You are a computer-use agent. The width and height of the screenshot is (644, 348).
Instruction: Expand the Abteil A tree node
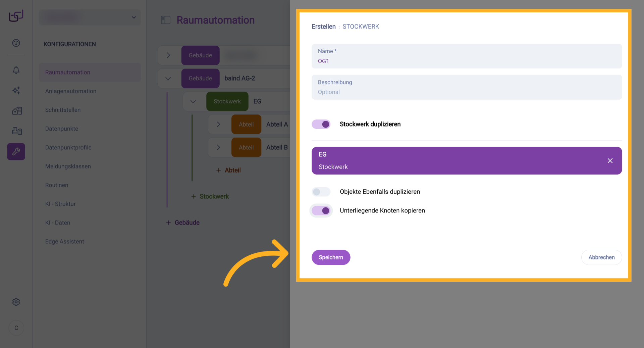pos(218,125)
